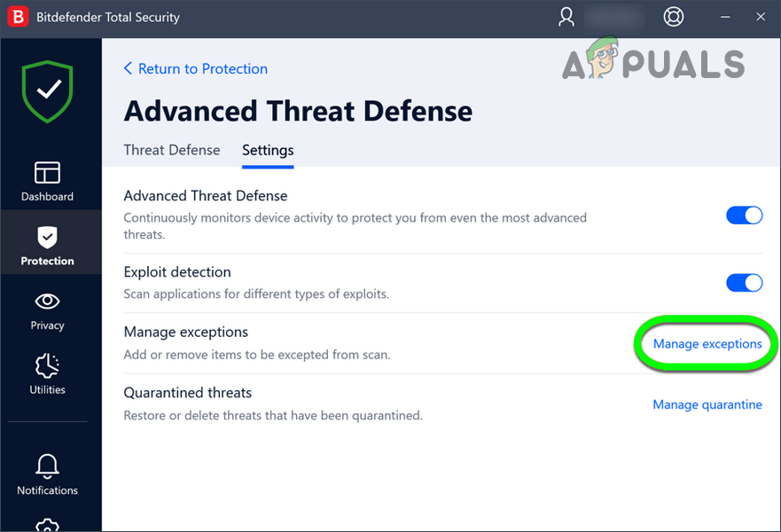781x532 pixels.
Task: Minimize the Bitdefender window
Action: tap(725, 17)
